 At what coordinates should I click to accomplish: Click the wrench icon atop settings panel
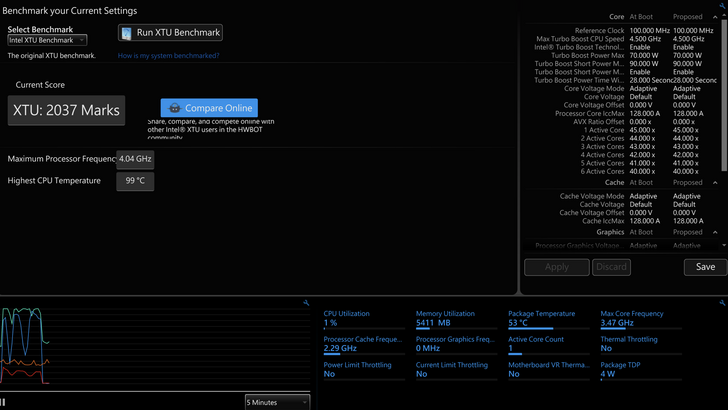click(722, 7)
